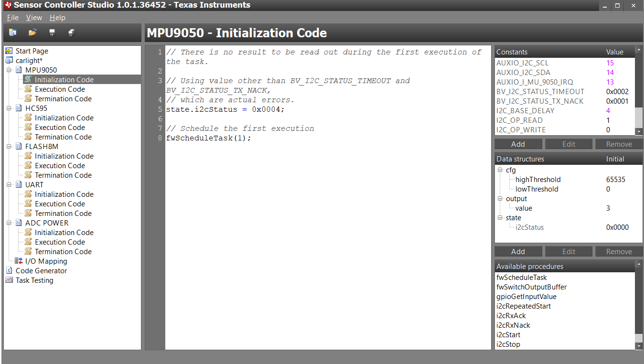
Task: Collapse the FLASH8M tree node
Action: click(x=9, y=147)
